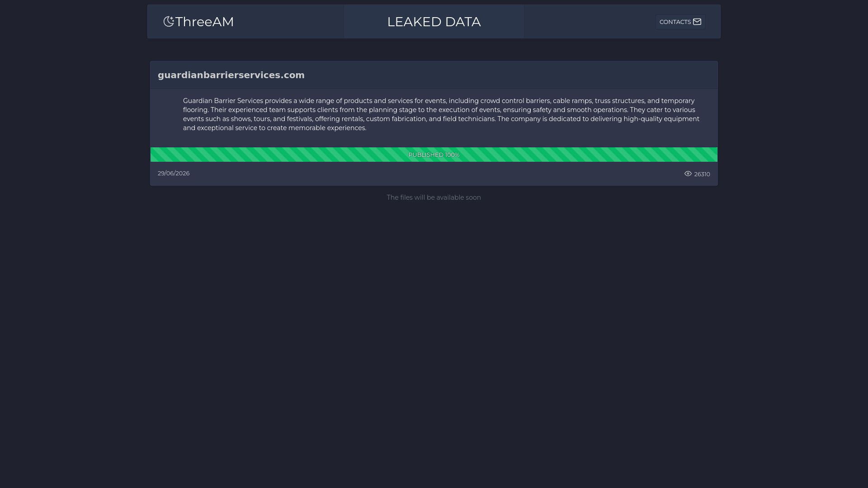Click the PUBLISHED 100% progress bar
The height and width of the screenshot is (488, 868).
[x=434, y=155]
